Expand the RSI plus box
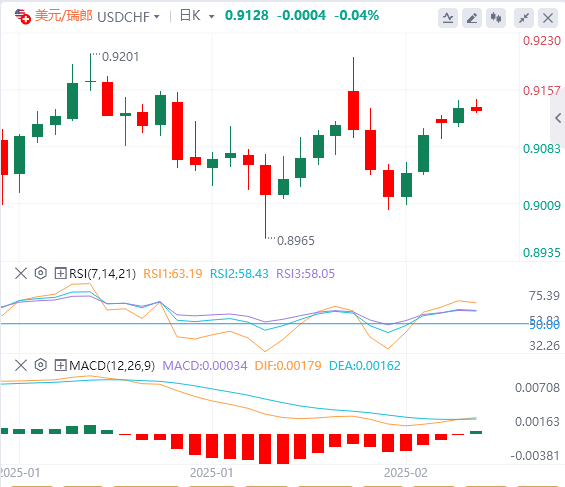 pyautogui.click(x=60, y=273)
